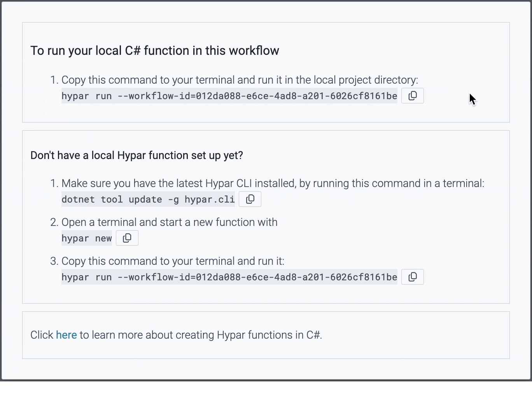
Task: Click the hypar run command text under local project directory
Action: pos(229,96)
